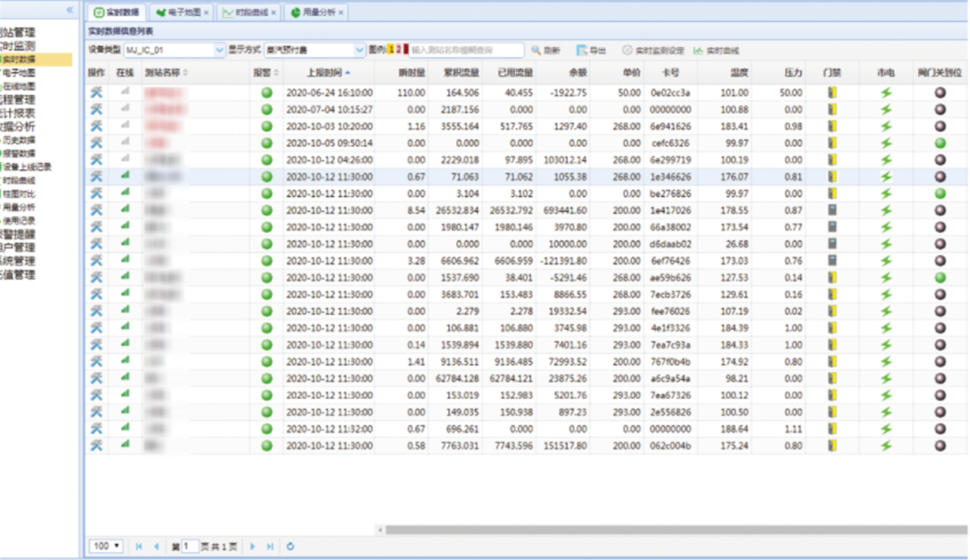Click the horizontal scrollbar below the table
Image resolution: width=970 pixels, height=560 pixels.
click(676, 530)
